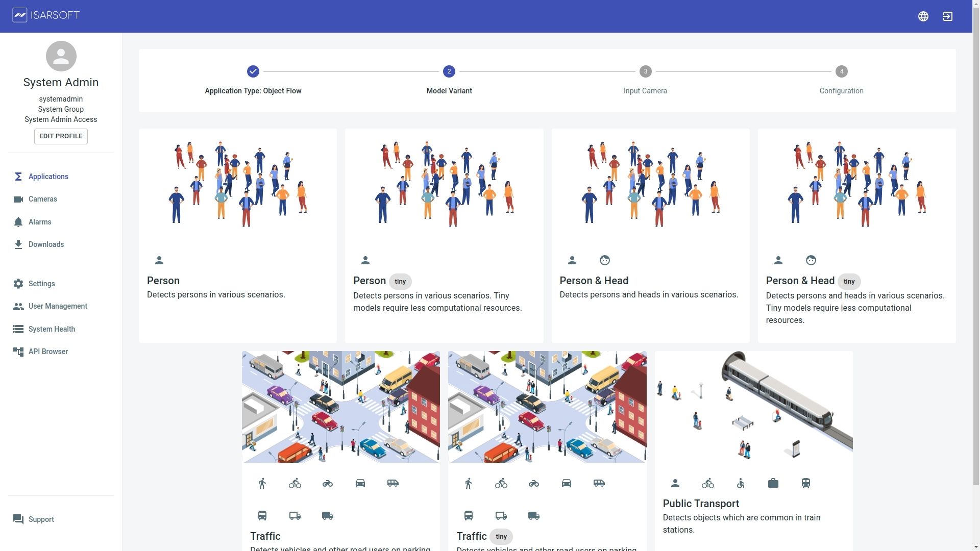Click the user avatar icon
The image size is (980, 551).
pos(61,56)
